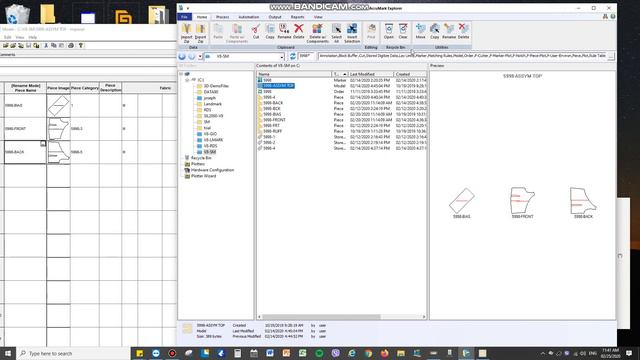The image size is (640, 360).
Task: Click the Find icon in Editing group
Action: pos(371,31)
